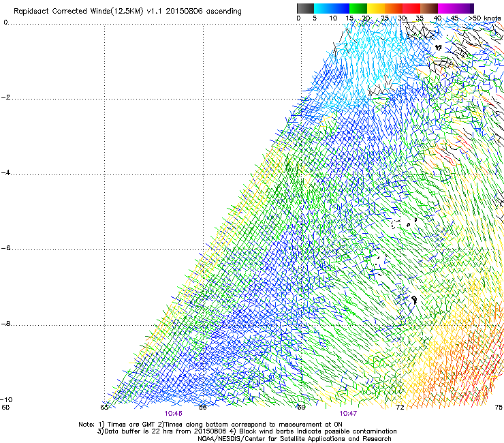
Task: Click the 40 label under the color bar
Action: coord(437,18)
